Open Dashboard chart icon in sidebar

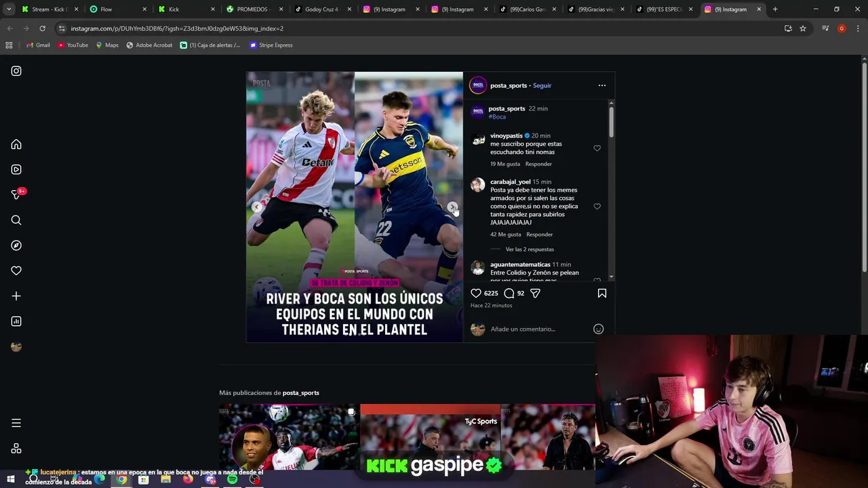pyautogui.click(x=16, y=321)
